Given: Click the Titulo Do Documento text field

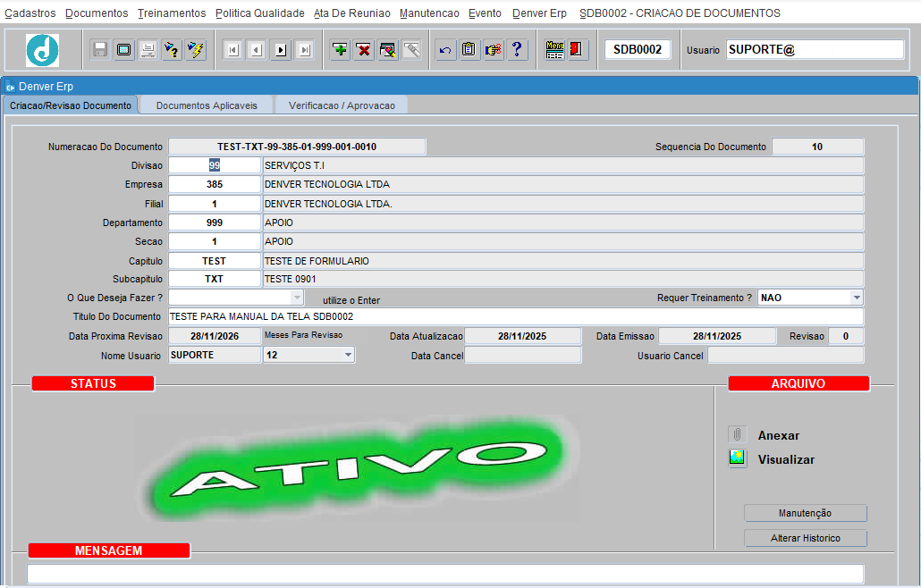Looking at the screenshot, I should (515, 317).
